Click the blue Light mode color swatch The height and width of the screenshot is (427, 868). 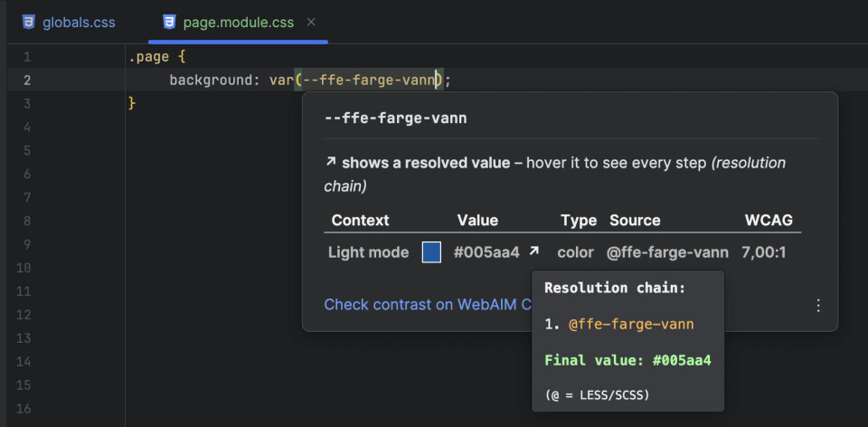pyautogui.click(x=432, y=252)
